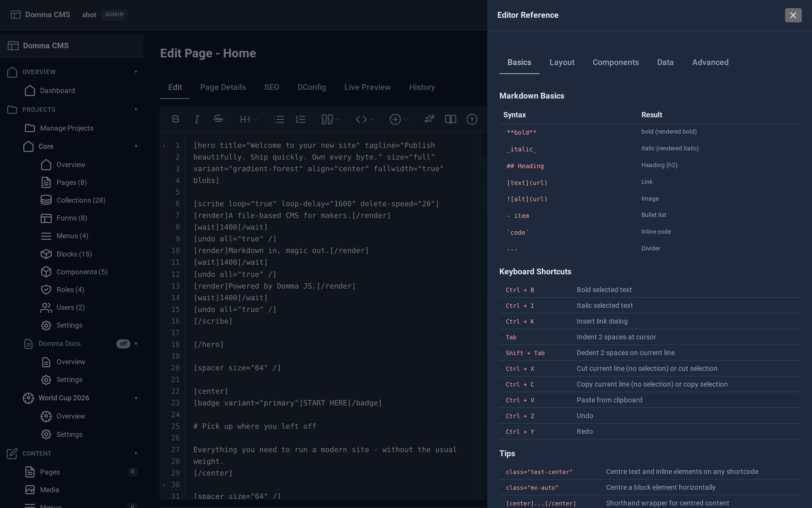Open the blockquote dropdown in toolbar
The image size is (812, 508).
tap(330, 119)
